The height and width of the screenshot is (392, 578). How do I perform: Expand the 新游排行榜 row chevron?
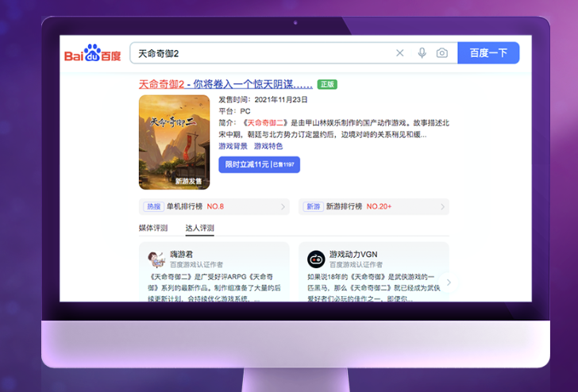[x=443, y=207]
